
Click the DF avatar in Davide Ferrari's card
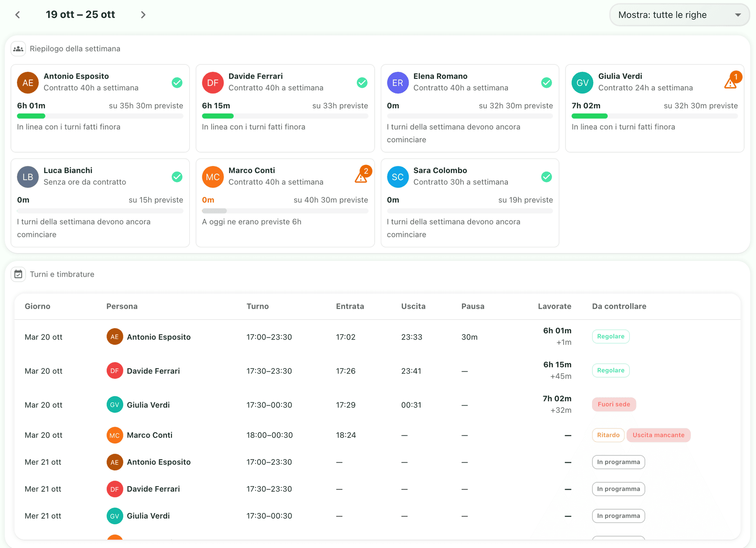point(213,83)
